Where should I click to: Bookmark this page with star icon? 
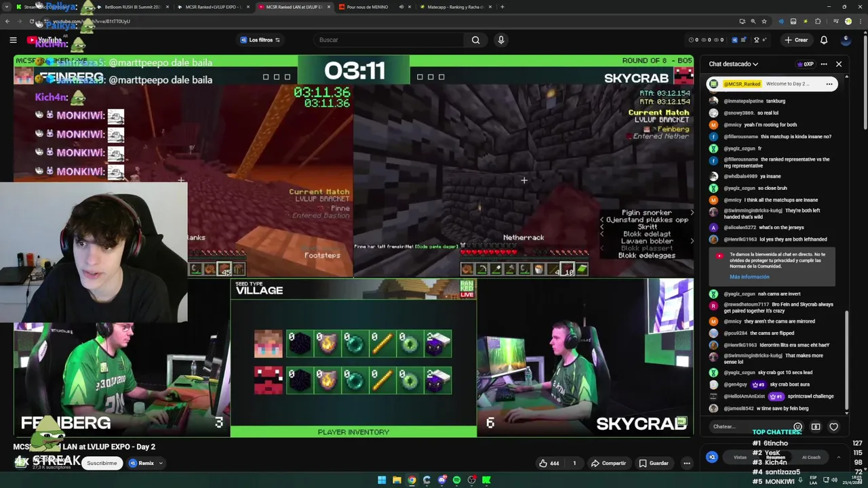coord(764,21)
